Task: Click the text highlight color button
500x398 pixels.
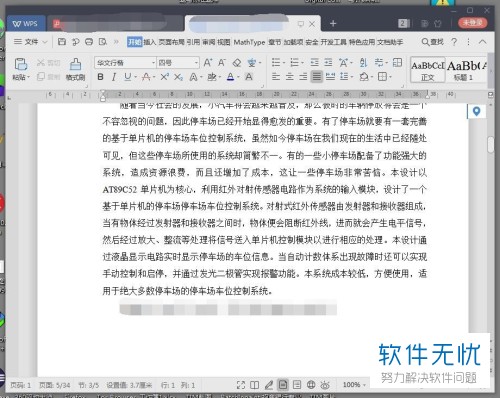Action: (x=211, y=77)
